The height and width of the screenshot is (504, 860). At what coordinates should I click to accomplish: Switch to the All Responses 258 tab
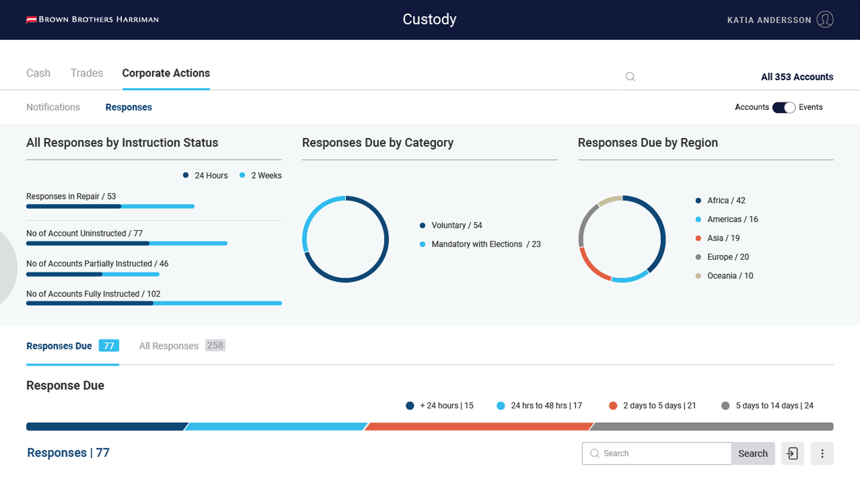(x=182, y=346)
